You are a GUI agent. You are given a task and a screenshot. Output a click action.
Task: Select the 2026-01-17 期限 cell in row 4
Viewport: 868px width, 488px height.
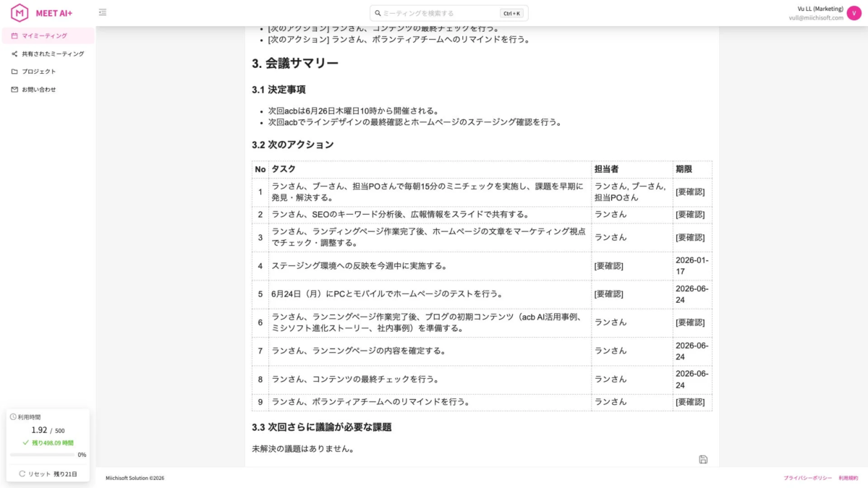click(x=692, y=265)
